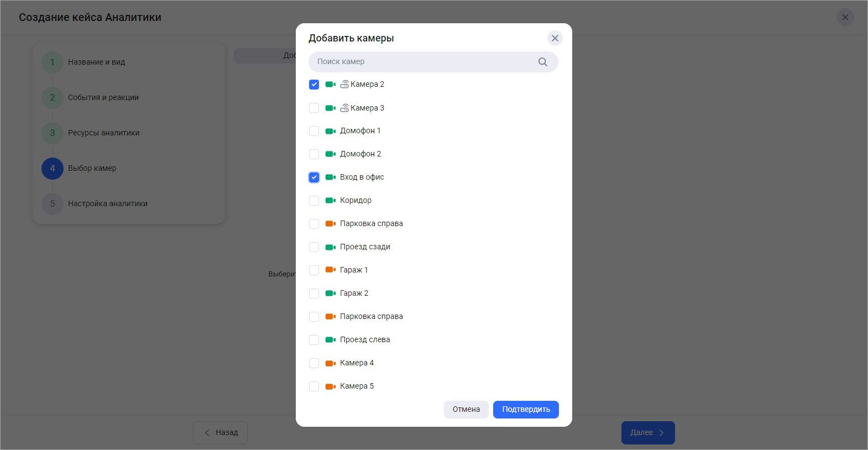
Task: Click the orange camera icon beside Камера 5
Action: pos(331,386)
